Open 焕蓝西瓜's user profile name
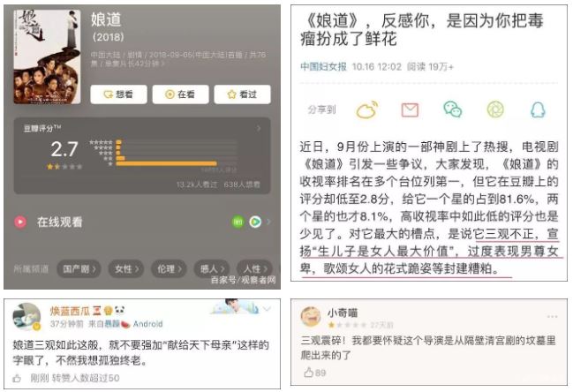573x392 pixels. pos(70,311)
